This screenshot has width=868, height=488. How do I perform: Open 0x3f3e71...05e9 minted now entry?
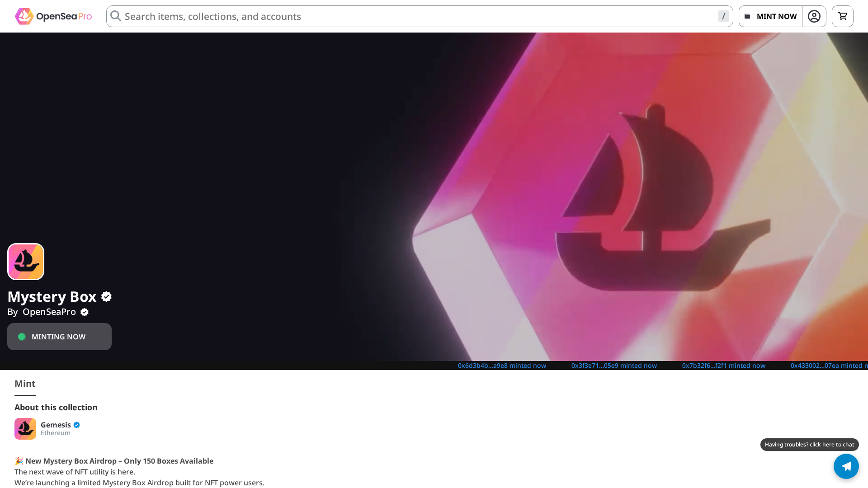click(x=614, y=366)
